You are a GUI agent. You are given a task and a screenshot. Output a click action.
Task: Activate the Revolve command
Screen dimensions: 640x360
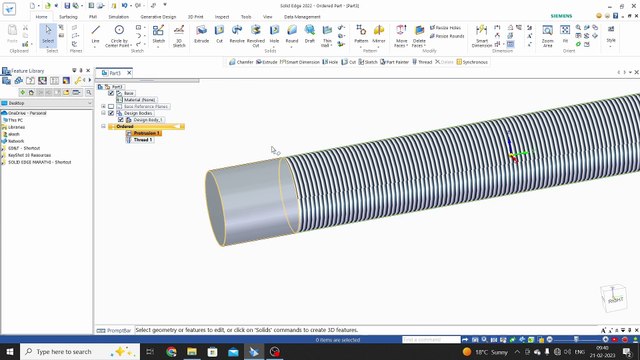[237, 34]
